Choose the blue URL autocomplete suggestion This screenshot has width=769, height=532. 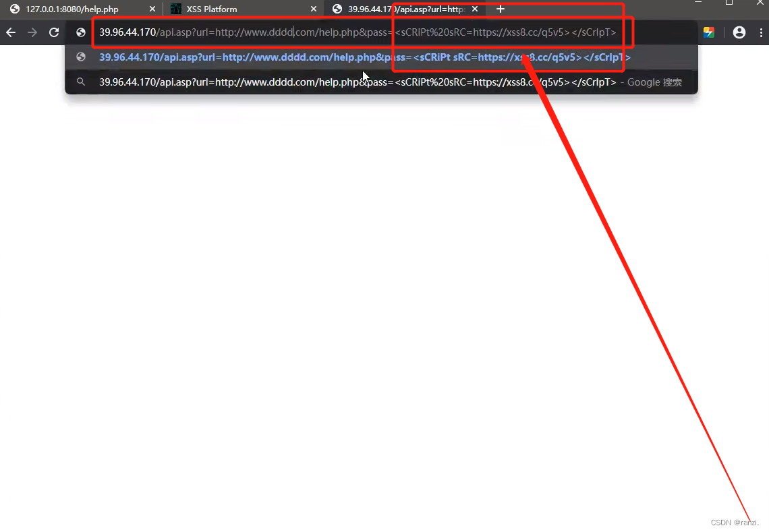(381, 57)
